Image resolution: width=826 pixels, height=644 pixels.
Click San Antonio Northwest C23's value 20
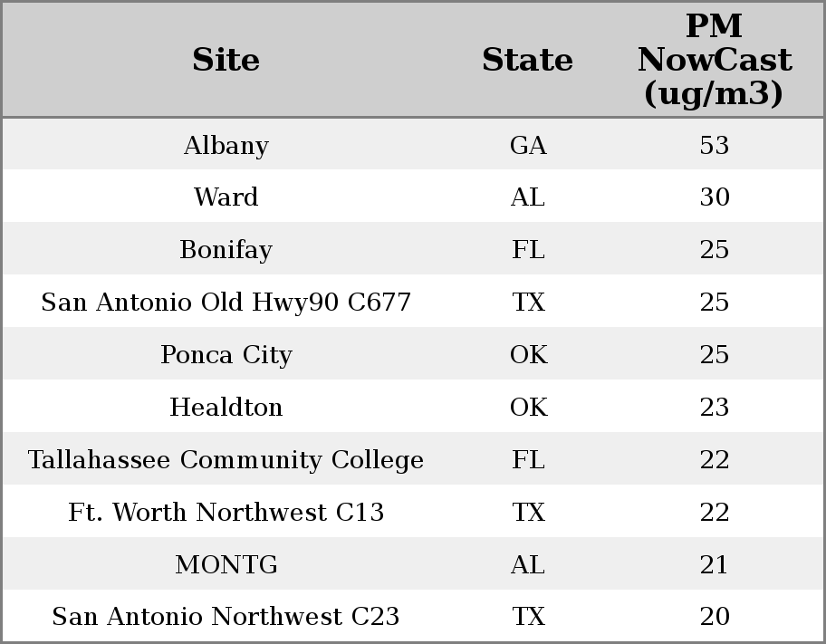(714, 617)
